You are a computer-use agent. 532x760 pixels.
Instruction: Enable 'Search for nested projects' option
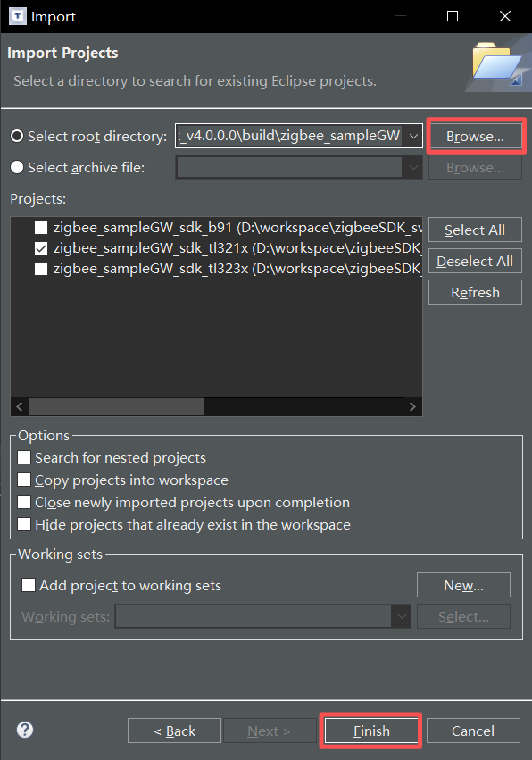[24, 457]
